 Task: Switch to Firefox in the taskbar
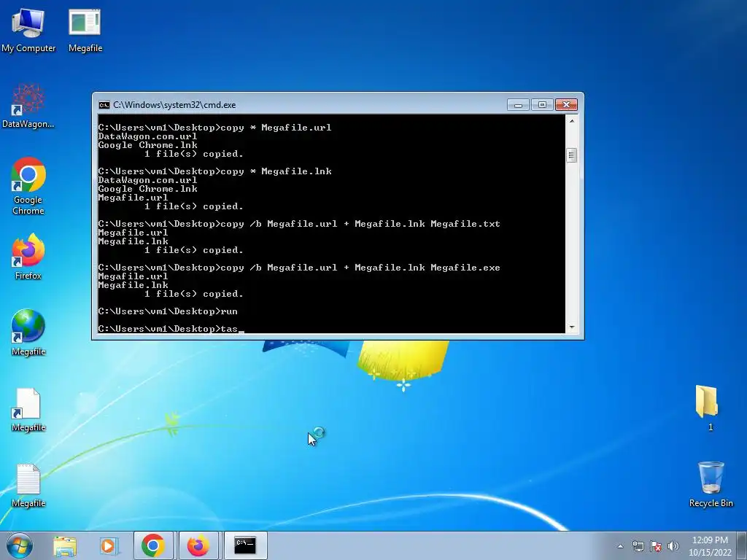click(198, 545)
